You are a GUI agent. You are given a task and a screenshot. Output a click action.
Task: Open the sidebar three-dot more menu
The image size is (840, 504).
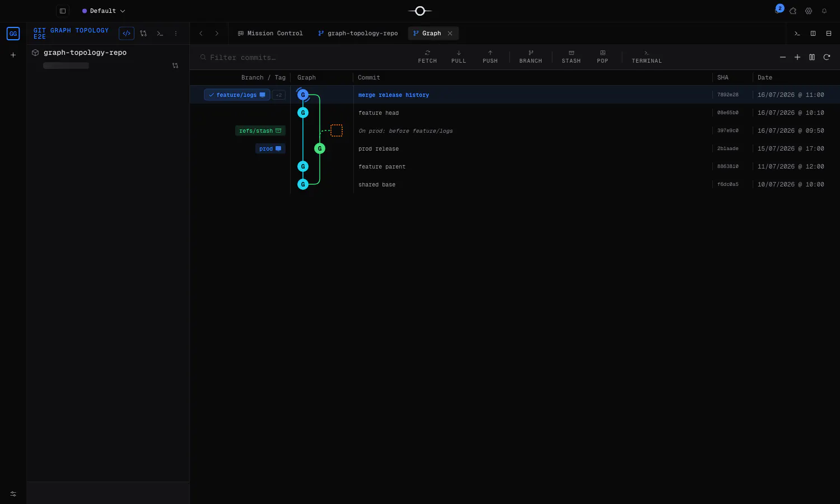[176, 34]
